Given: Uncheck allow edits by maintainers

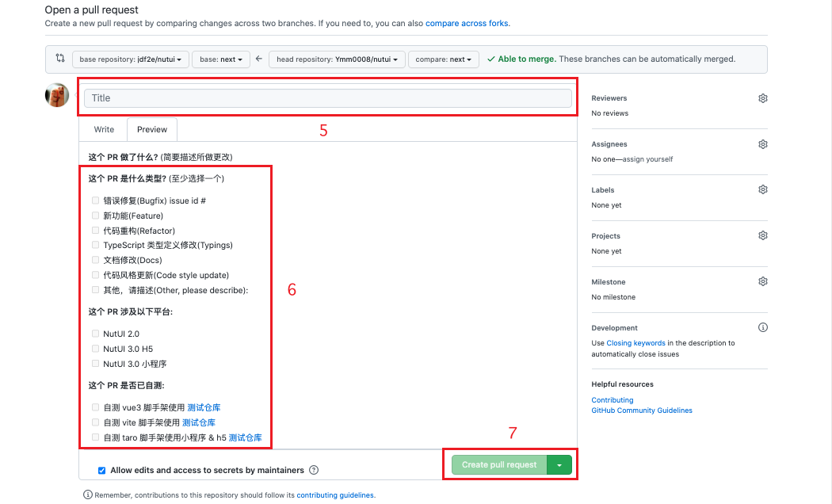Looking at the screenshot, I should click(x=101, y=469).
